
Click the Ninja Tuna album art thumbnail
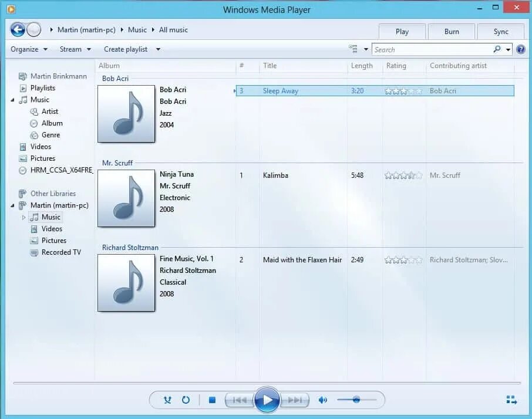pos(126,198)
